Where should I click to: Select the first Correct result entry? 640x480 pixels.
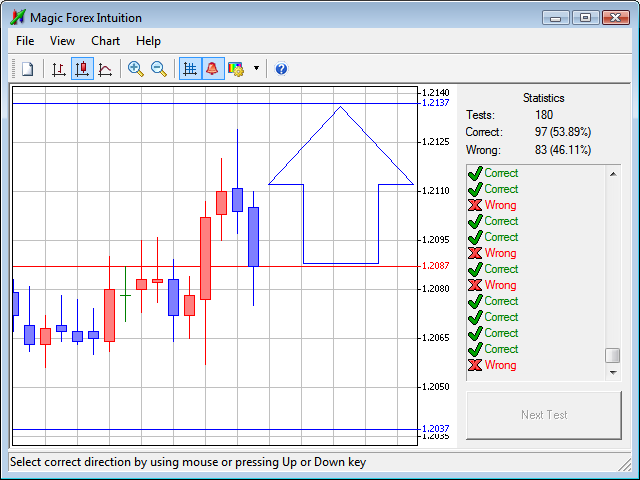pyautogui.click(x=493, y=173)
